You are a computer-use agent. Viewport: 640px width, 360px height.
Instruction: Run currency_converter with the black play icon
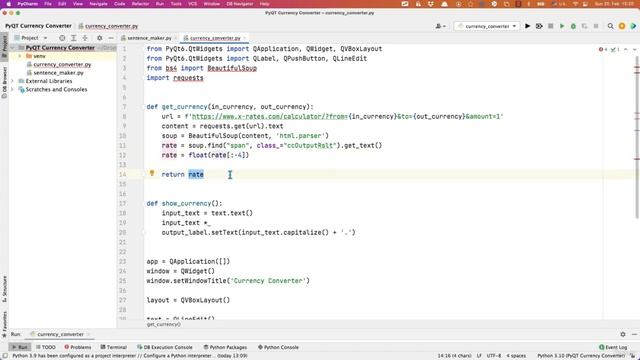pos(527,26)
